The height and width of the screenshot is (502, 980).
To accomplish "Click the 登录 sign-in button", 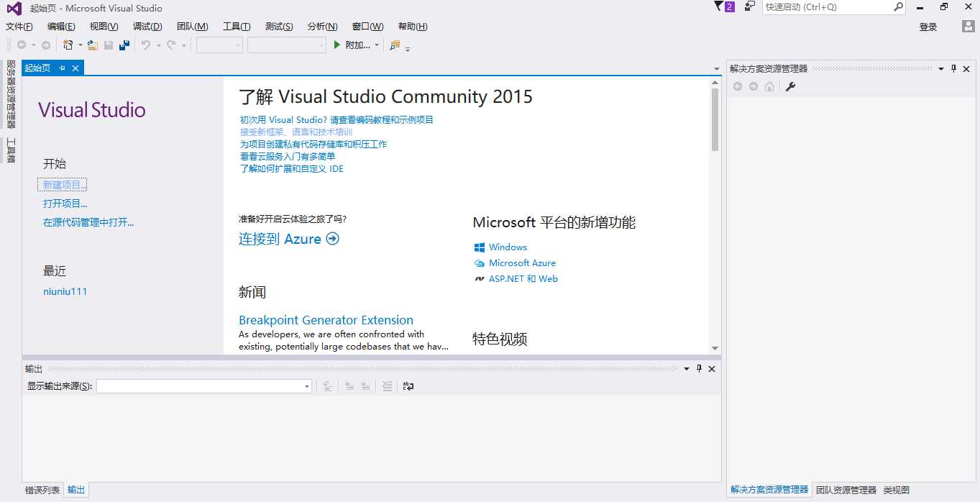I will click(x=928, y=27).
